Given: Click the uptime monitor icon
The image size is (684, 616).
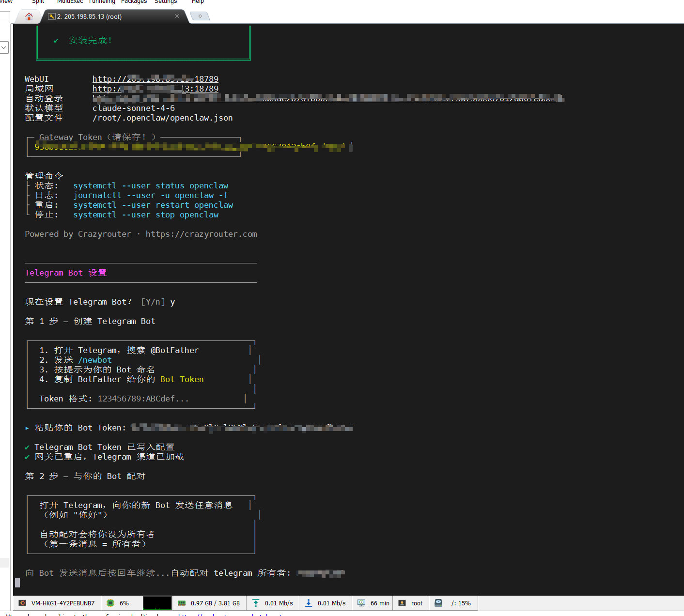Looking at the screenshot, I should point(361,603).
